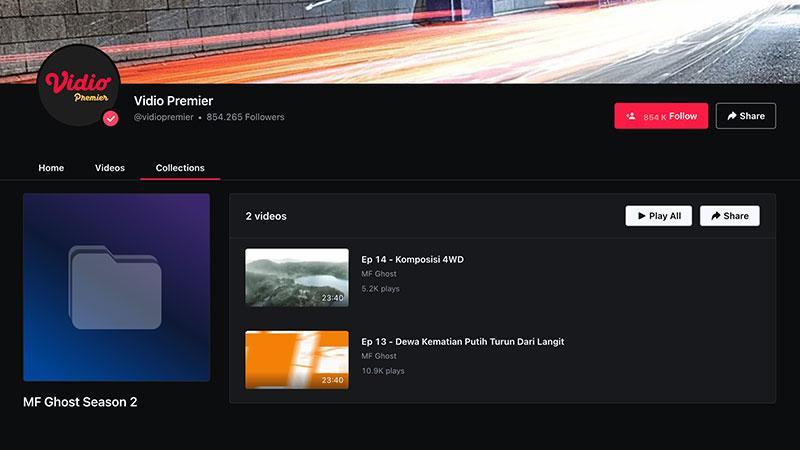Open Ep 14 - Komposisi 4WD title
This screenshot has height=450, width=800.
click(x=412, y=259)
